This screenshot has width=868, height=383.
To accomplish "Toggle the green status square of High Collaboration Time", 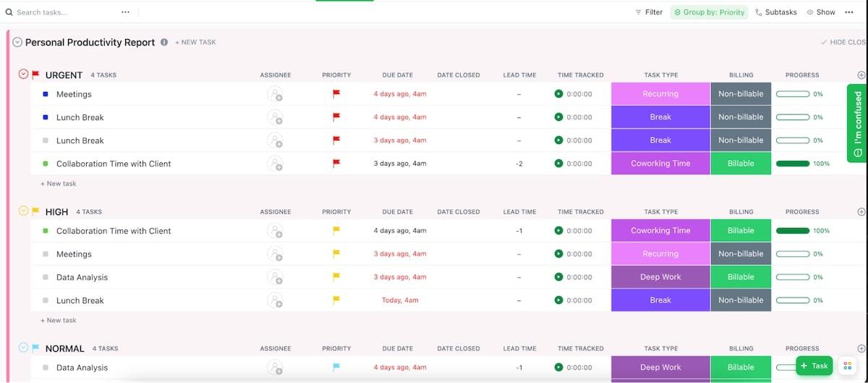I will click(x=46, y=231).
